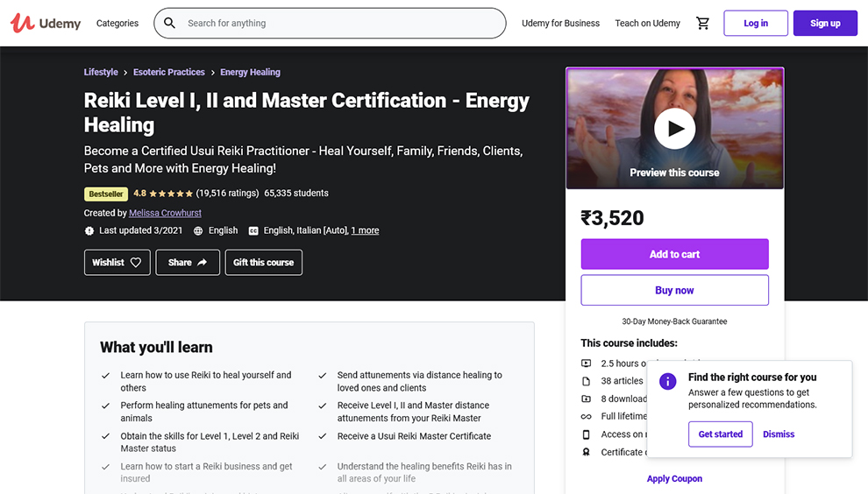Click 'Perform healing attunements for pets' item
868x494 pixels.
[x=204, y=412]
